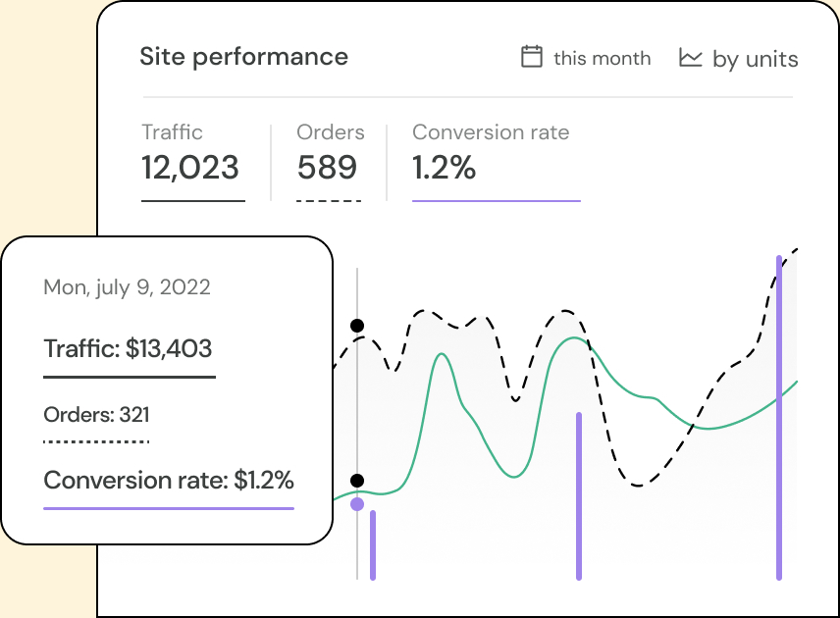The width and height of the screenshot is (840, 618).
Task: Click the "Mon, july 9, 2022" tooltip date
Action: point(127,287)
